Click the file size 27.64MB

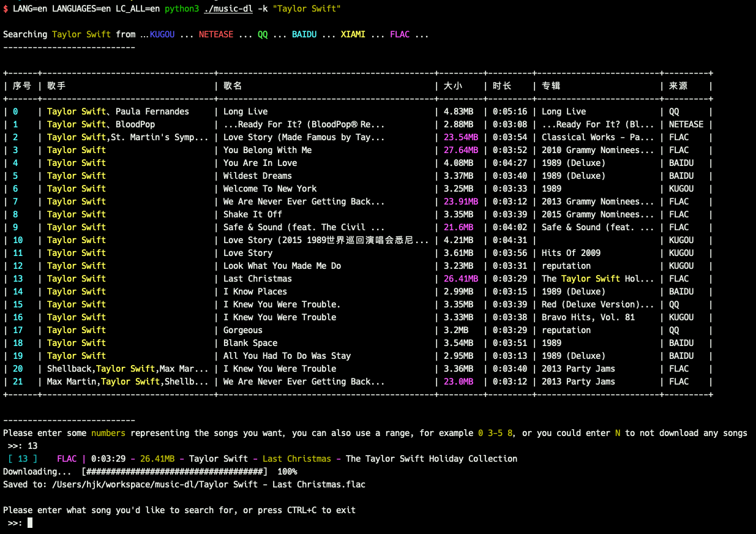click(x=461, y=150)
